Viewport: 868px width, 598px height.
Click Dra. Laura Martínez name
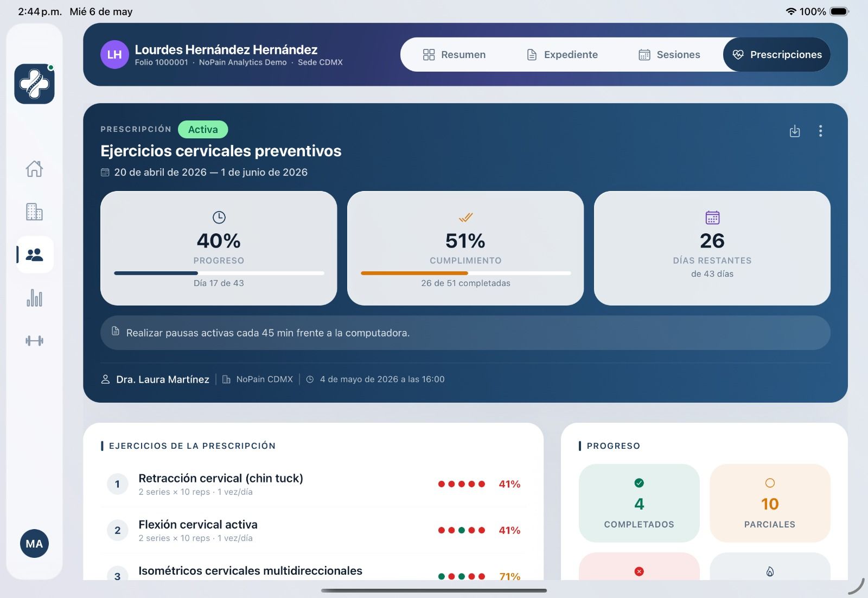(x=163, y=379)
